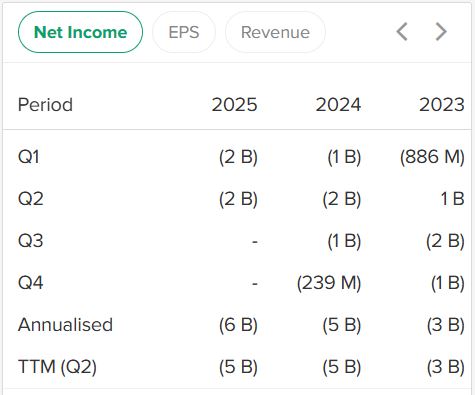Click TTM (Q2) 2025 value (5 B)
This screenshot has width=475, height=395.
point(238,367)
